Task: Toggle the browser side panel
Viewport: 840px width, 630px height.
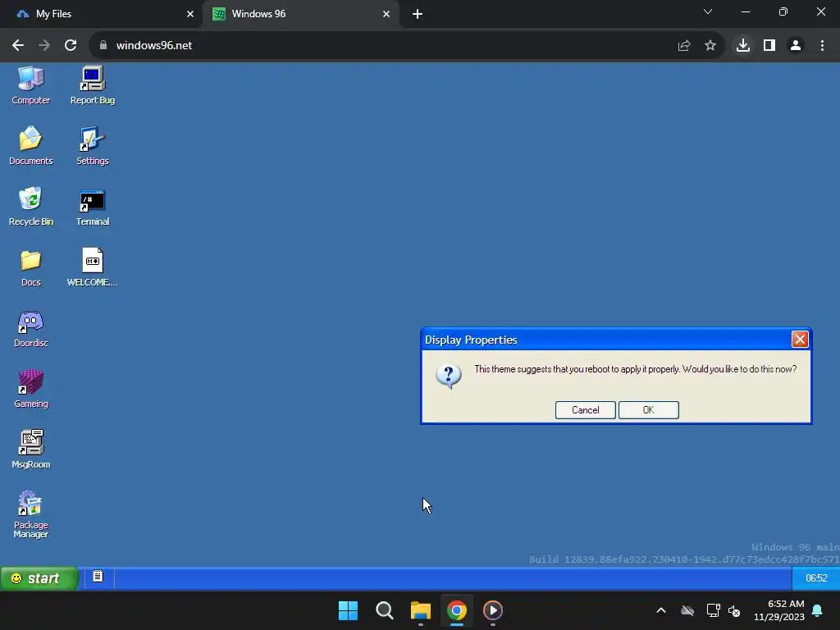Action: pos(769,46)
